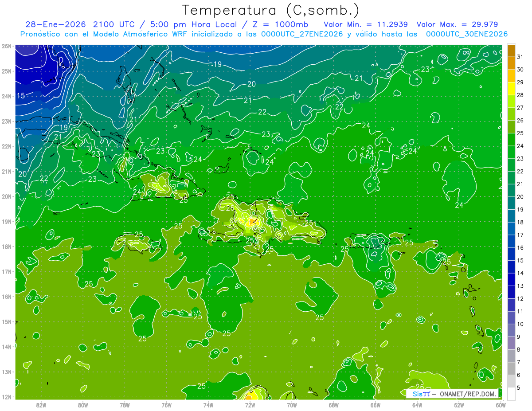Click the 76W longitude axis label

click(x=167, y=405)
